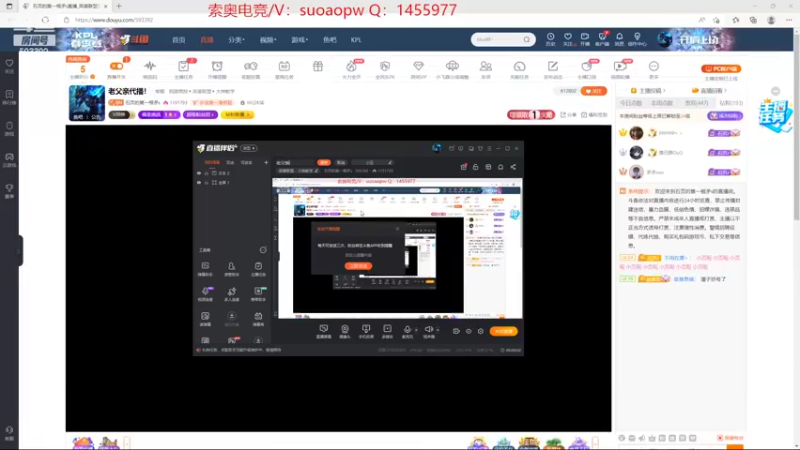Image resolution: width=800 pixels, height=450 pixels.
Task: Open the 消息 bell notifications icon in header
Action: click(x=619, y=37)
